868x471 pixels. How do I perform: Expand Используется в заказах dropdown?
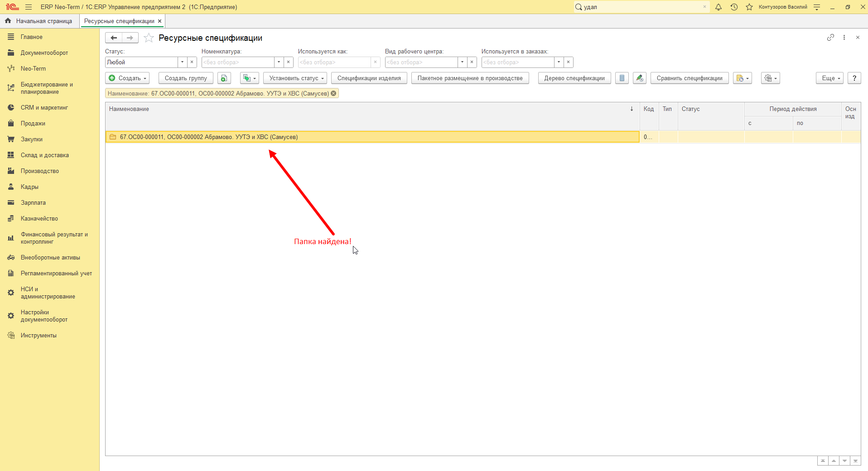(559, 62)
